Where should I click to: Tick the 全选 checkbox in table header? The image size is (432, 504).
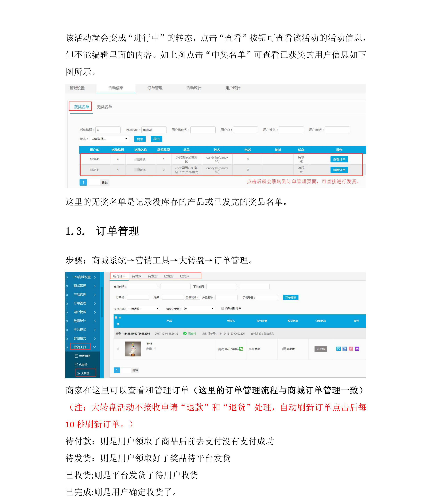(x=116, y=318)
